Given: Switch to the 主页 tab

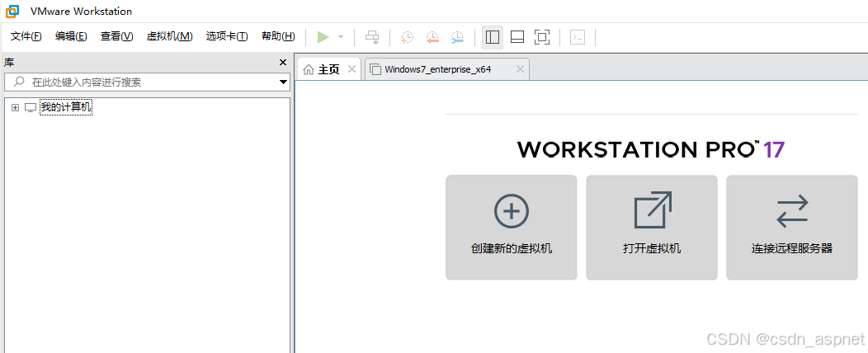Looking at the screenshot, I should [x=329, y=69].
